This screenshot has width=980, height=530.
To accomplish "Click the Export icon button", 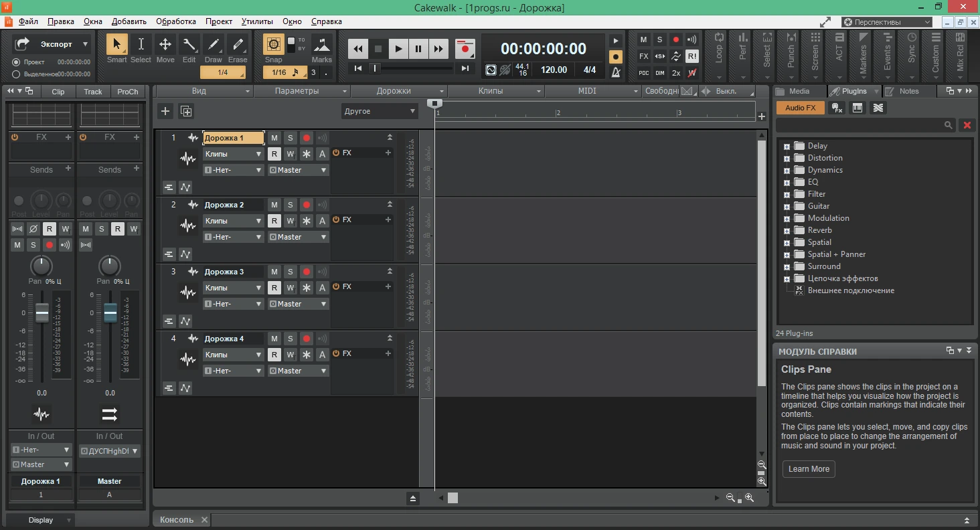I will [x=22, y=44].
